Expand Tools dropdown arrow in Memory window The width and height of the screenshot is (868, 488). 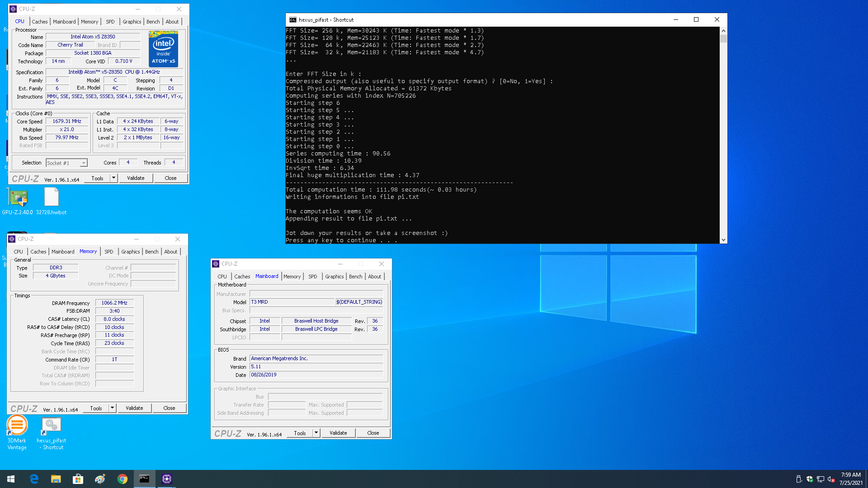pyautogui.click(x=113, y=408)
